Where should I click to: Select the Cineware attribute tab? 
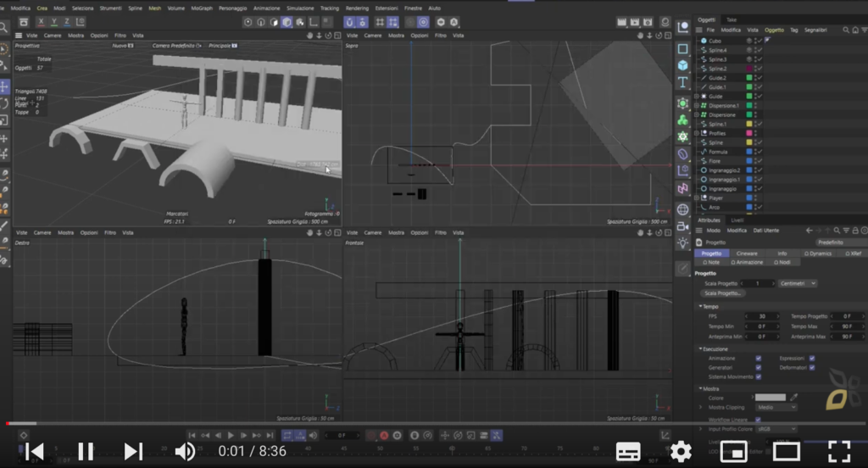(747, 253)
